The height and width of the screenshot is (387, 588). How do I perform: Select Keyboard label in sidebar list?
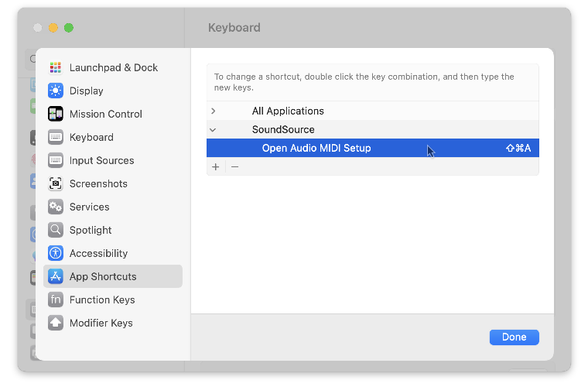tap(91, 138)
